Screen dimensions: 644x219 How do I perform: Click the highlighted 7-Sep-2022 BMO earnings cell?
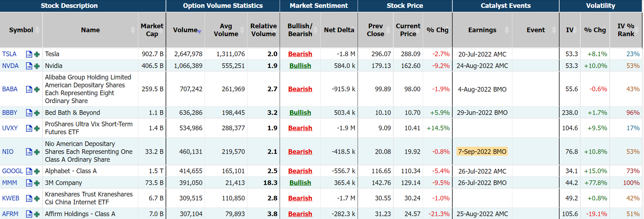tap(482, 152)
